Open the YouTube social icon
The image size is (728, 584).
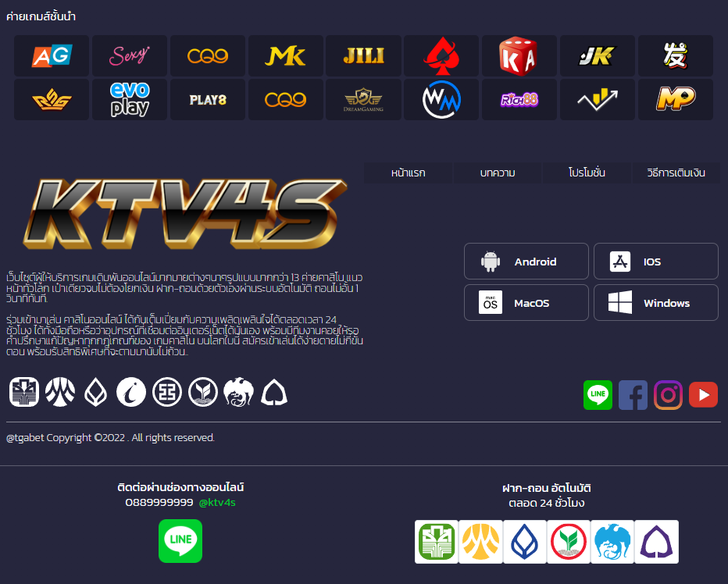[x=703, y=395]
